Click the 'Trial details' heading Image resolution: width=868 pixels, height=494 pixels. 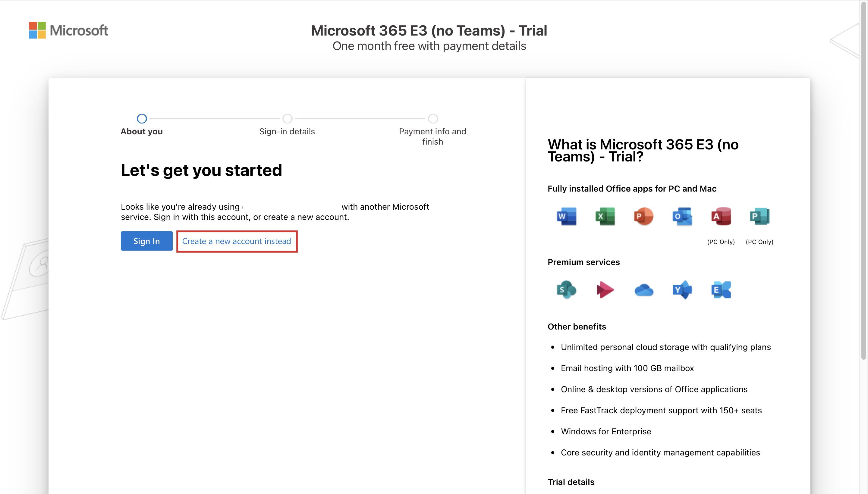(571, 482)
